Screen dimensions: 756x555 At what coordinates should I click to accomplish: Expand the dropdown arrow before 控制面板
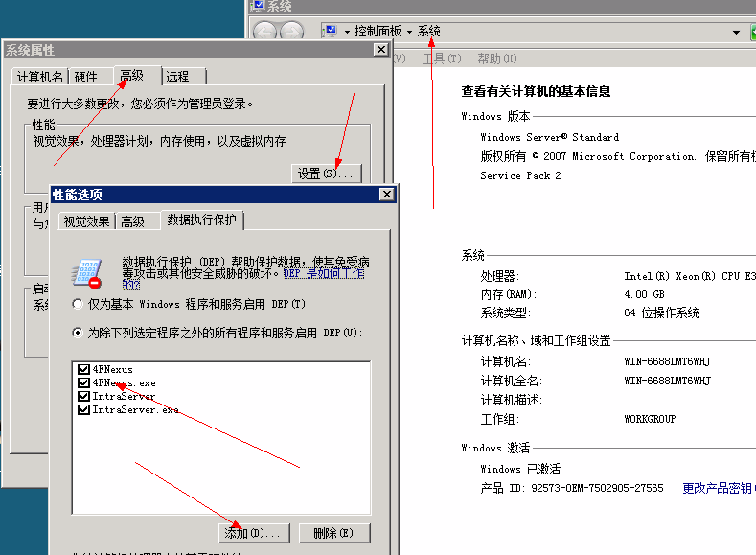point(347,32)
